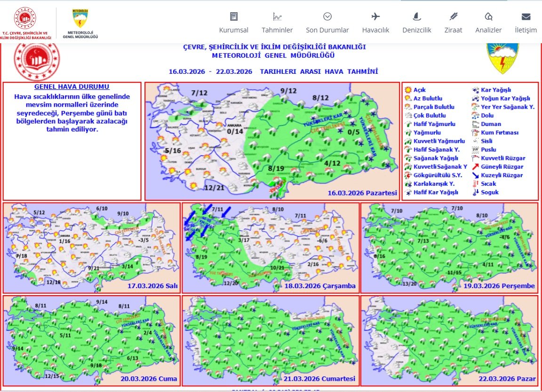Click the Tahminler chart icon

point(277,17)
